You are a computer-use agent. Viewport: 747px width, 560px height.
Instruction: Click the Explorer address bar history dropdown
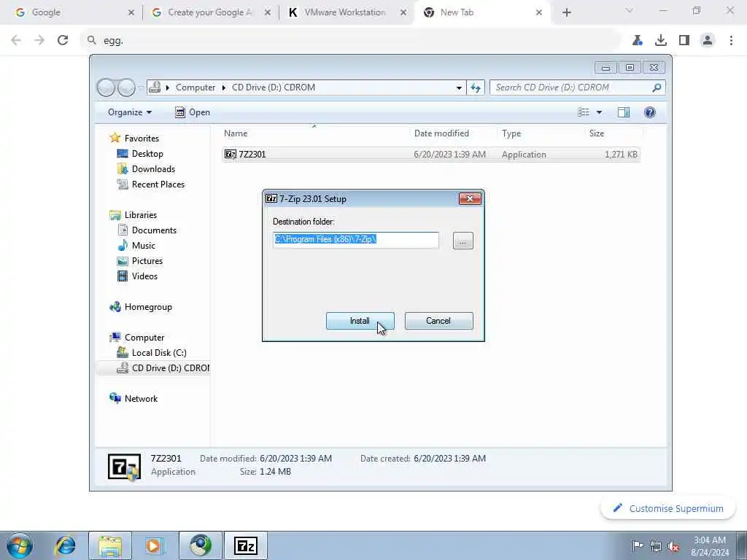point(459,87)
